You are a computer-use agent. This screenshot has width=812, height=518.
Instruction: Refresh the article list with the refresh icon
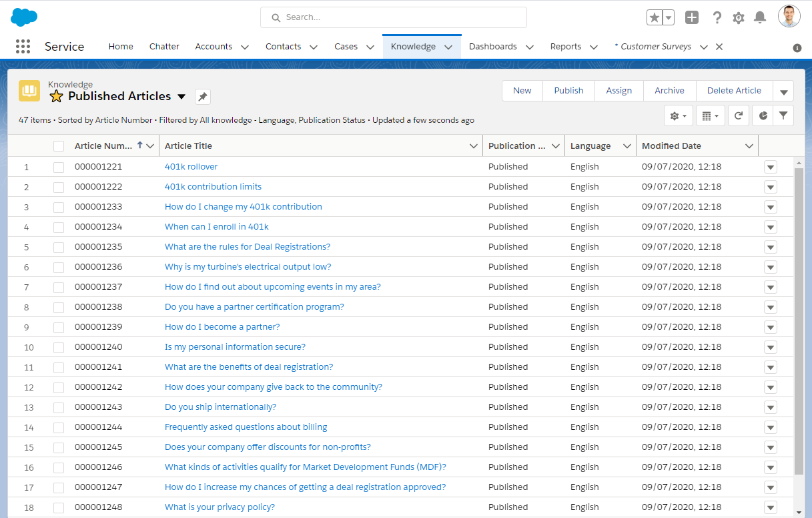tap(739, 115)
